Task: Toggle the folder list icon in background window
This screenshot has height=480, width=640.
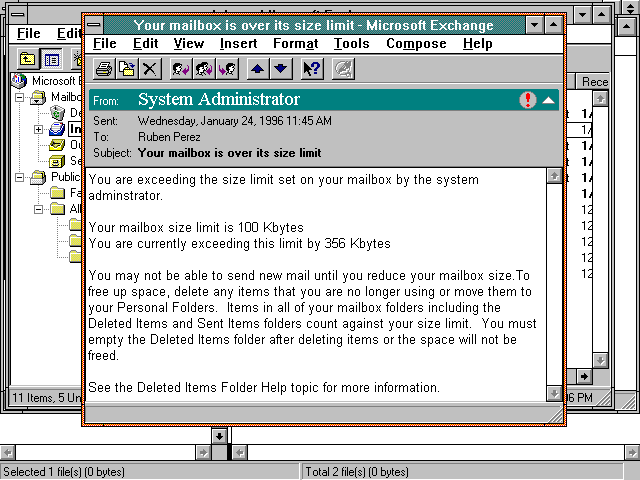Action: (x=51, y=60)
